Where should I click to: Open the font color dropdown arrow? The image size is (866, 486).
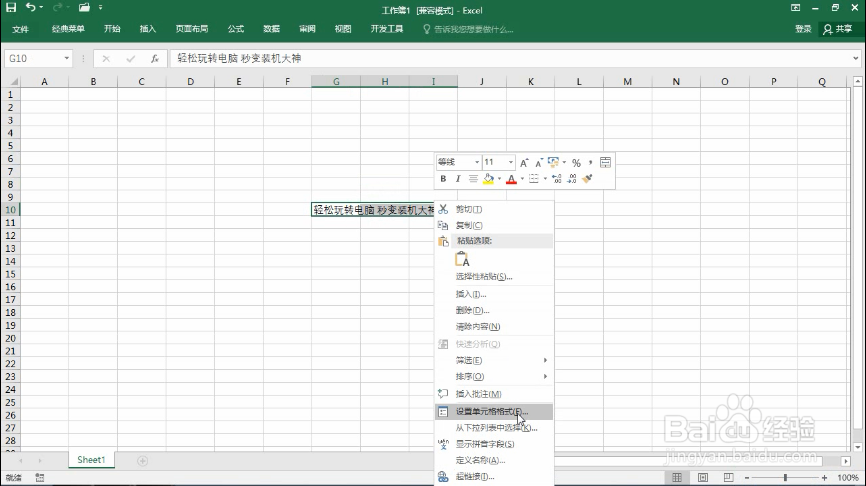522,179
